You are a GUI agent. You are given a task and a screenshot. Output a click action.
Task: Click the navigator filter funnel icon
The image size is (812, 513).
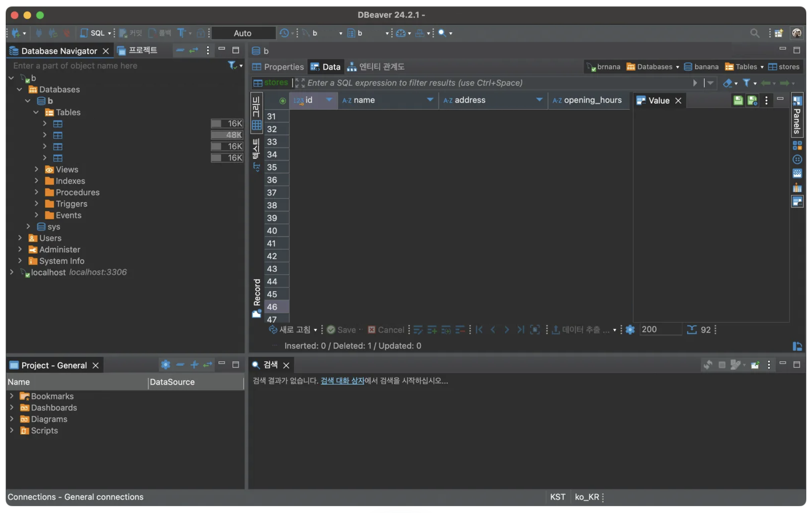coord(232,65)
